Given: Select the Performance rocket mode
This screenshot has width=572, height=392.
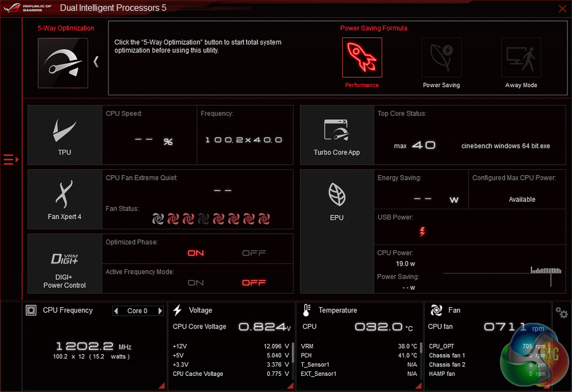Looking at the screenshot, I should point(362,58).
